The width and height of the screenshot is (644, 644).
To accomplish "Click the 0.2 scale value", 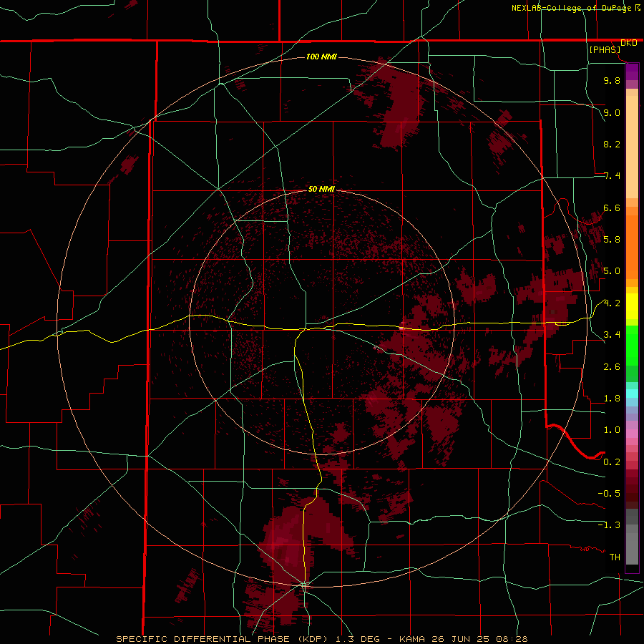I will (x=612, y=462).
